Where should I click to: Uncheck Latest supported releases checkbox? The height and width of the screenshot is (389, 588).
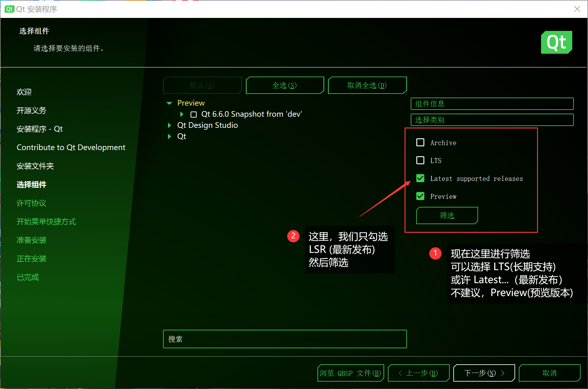click(420, 178)
